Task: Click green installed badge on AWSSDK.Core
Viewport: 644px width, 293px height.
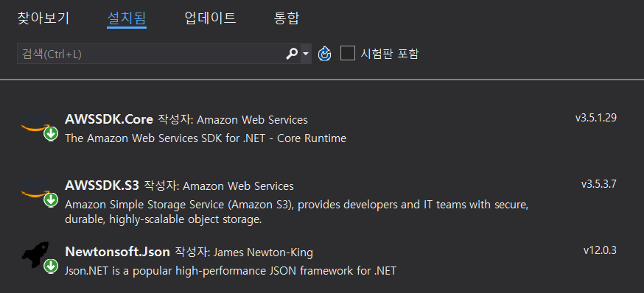Action: [51, 134]
